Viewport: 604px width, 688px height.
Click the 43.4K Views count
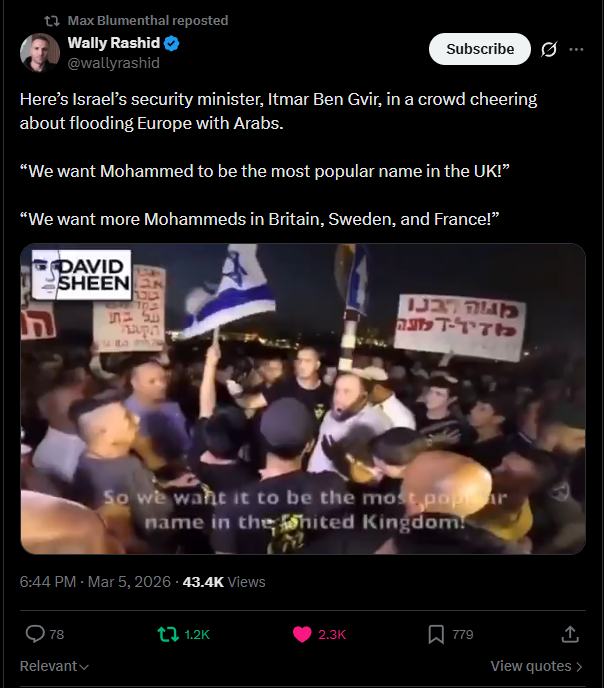pyautogui.click(x=224, y=582)
